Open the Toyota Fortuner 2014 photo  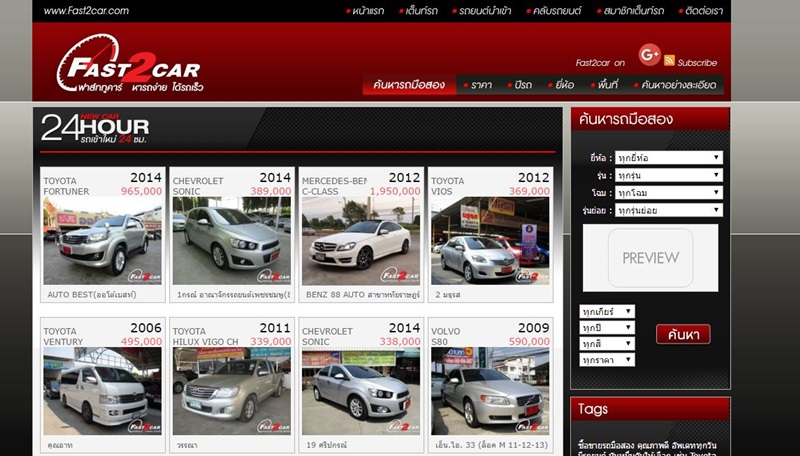(103, 241)
